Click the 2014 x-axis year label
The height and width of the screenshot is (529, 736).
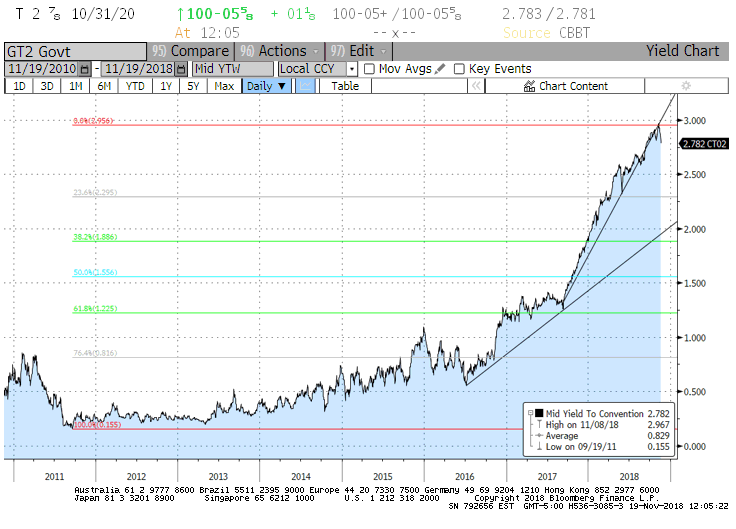click(301, 476)
